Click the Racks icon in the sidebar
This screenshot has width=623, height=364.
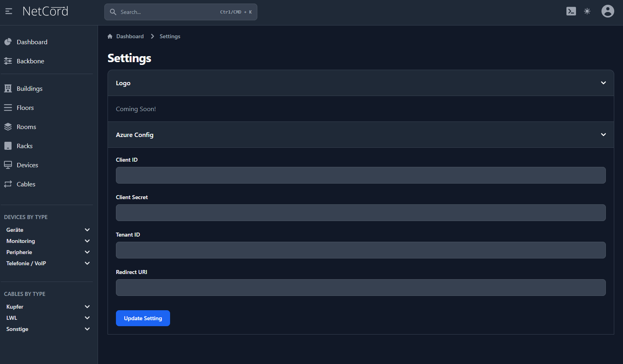click(8, 146)
